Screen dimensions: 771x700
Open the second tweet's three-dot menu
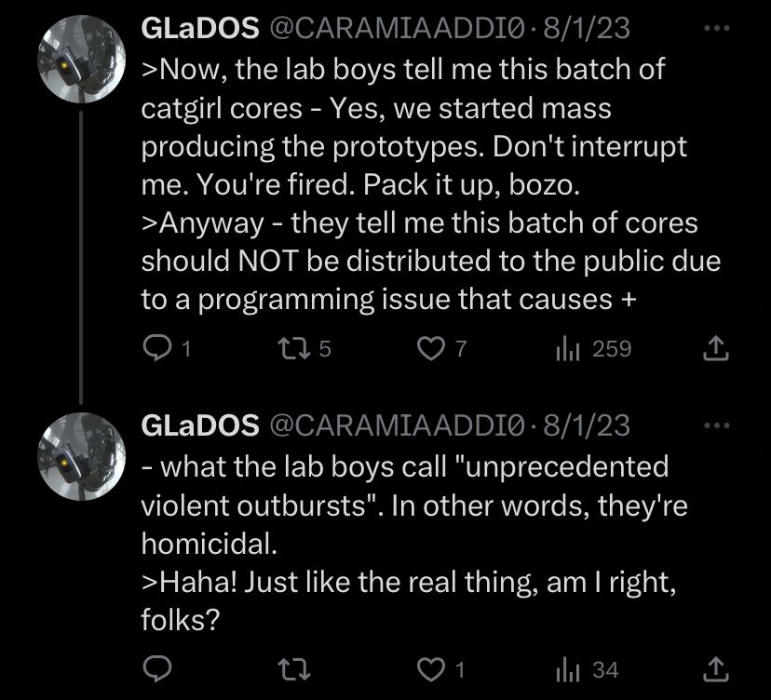click(715, 424)
